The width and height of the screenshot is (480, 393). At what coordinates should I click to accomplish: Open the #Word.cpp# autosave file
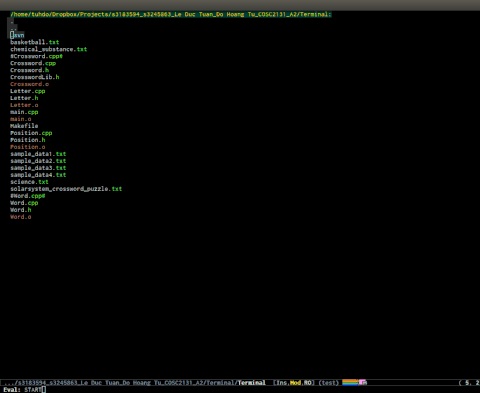[27, 196]
